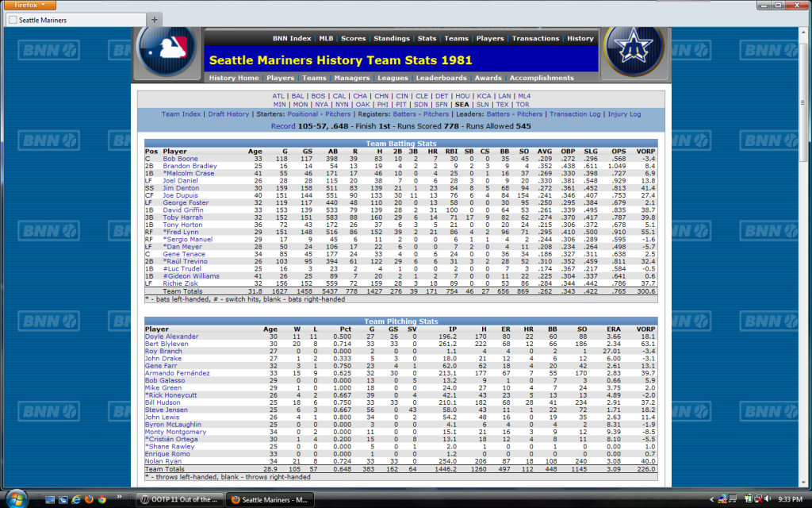This screenshot has width=812, height=508.
Task: Click the Team Batting Stats table header
Action: [x=400, y=144]
